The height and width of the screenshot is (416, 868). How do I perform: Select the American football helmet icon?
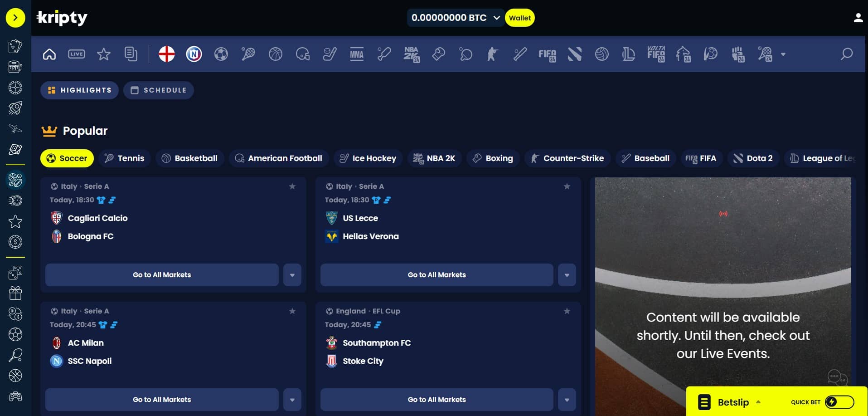pyautogui.click(x=303, y=54)
